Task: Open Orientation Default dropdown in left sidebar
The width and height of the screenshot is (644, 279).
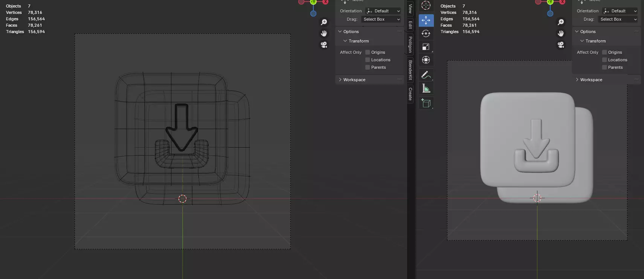Action: click(383, 11)
